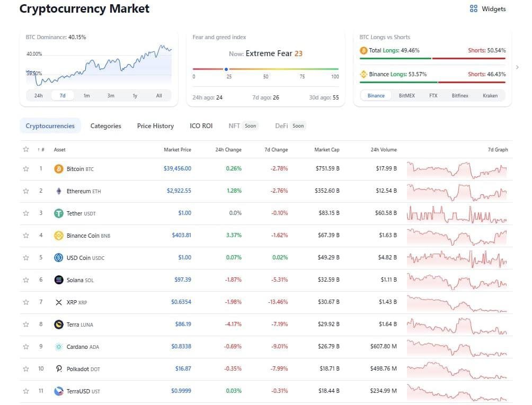
Task: Click the Bitcoin coin logo
Action: (x=59, y=169)
